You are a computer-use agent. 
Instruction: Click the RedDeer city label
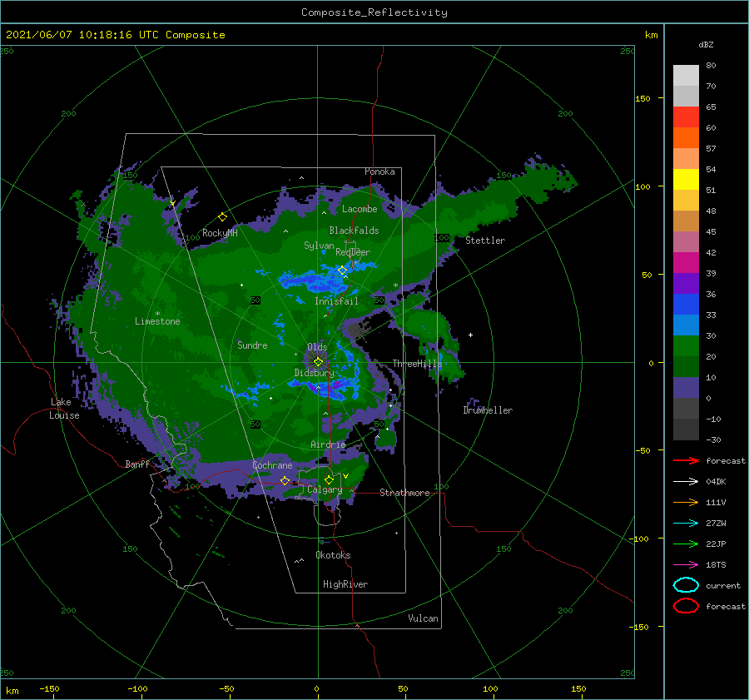click(x=353, y=252)
